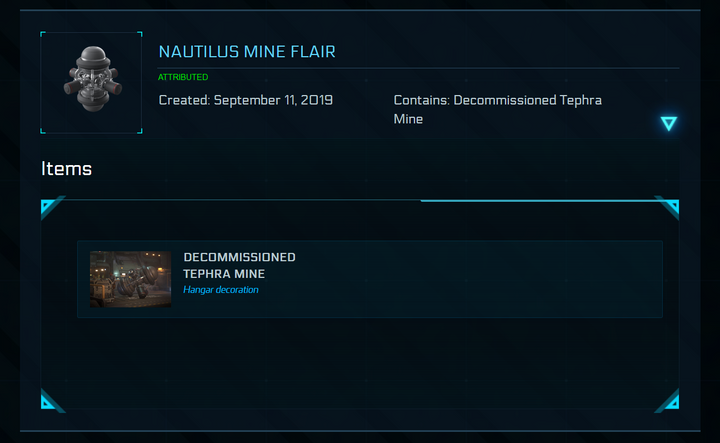Click the Items panel top-right corner triangle

click(670, 206)
